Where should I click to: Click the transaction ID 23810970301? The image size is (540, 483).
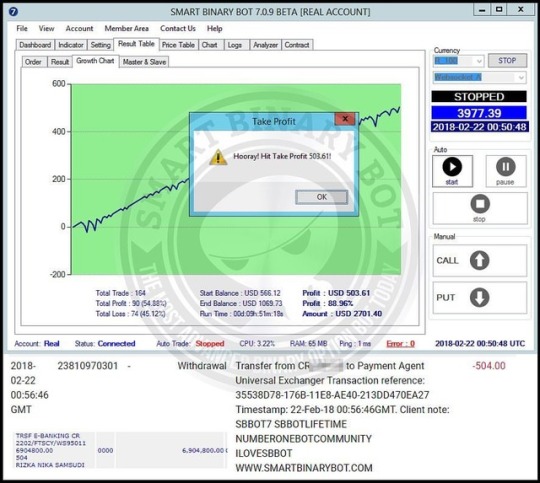[88, 366]
